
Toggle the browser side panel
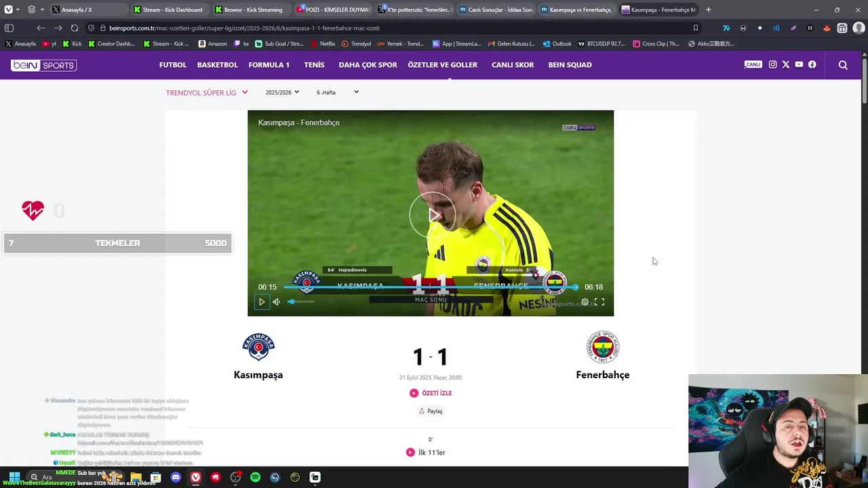pos(9,28)
